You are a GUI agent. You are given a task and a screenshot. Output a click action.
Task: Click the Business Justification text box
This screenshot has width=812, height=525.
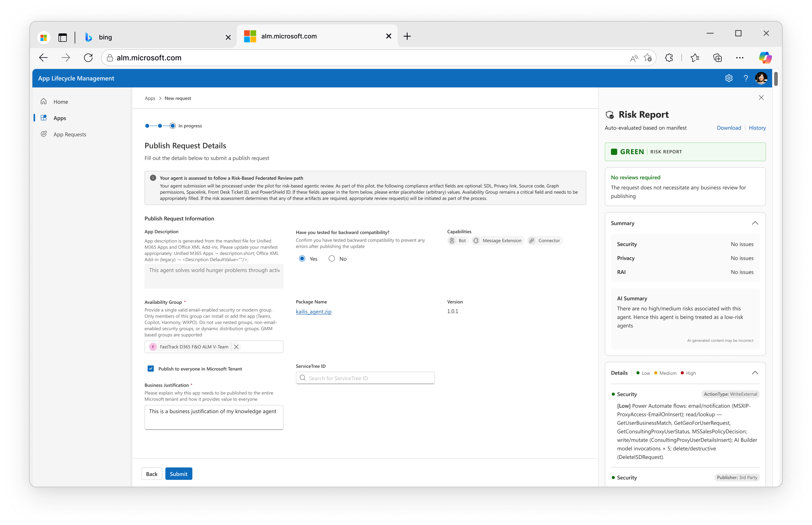click(214, 417)
